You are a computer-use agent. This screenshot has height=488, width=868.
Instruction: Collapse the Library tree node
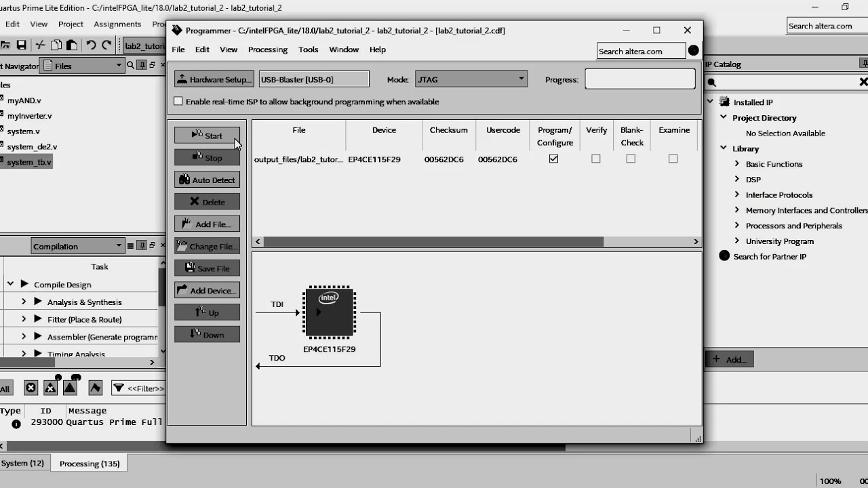click(x=724, y=148)
